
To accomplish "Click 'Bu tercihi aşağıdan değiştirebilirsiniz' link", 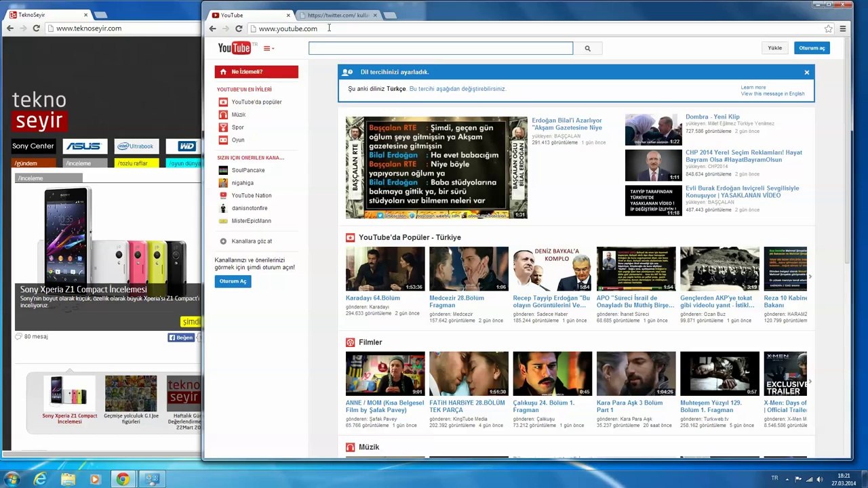I will [x=458, y=89].
